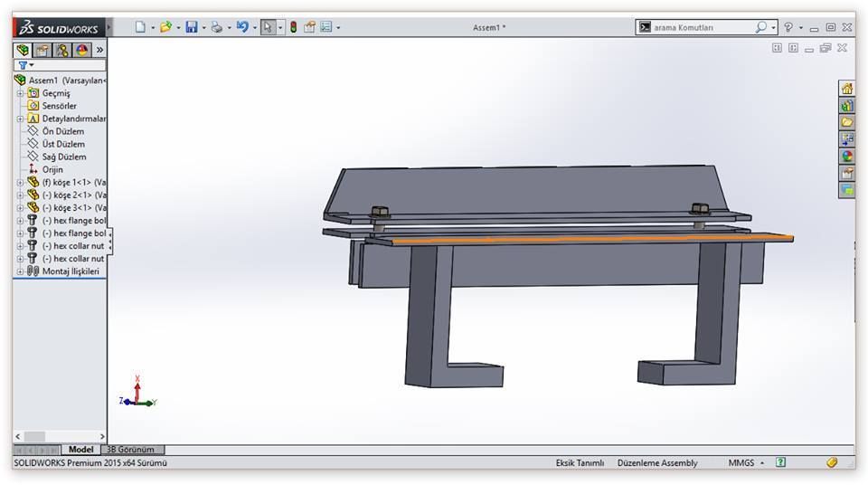
Task: Select Ön Düzlem in the feature tree
Action: pos(62,131)
